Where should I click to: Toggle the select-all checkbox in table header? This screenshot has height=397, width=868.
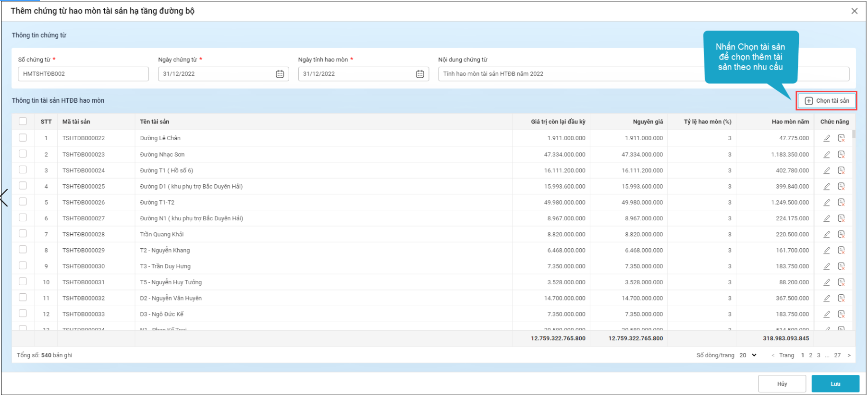tap(23, 121)
